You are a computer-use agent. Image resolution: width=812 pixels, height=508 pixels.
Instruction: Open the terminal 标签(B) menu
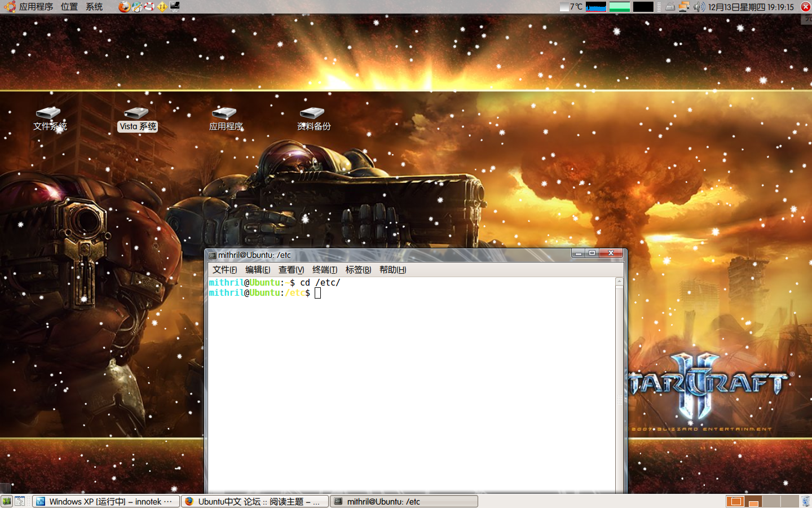tap(358, 270)
